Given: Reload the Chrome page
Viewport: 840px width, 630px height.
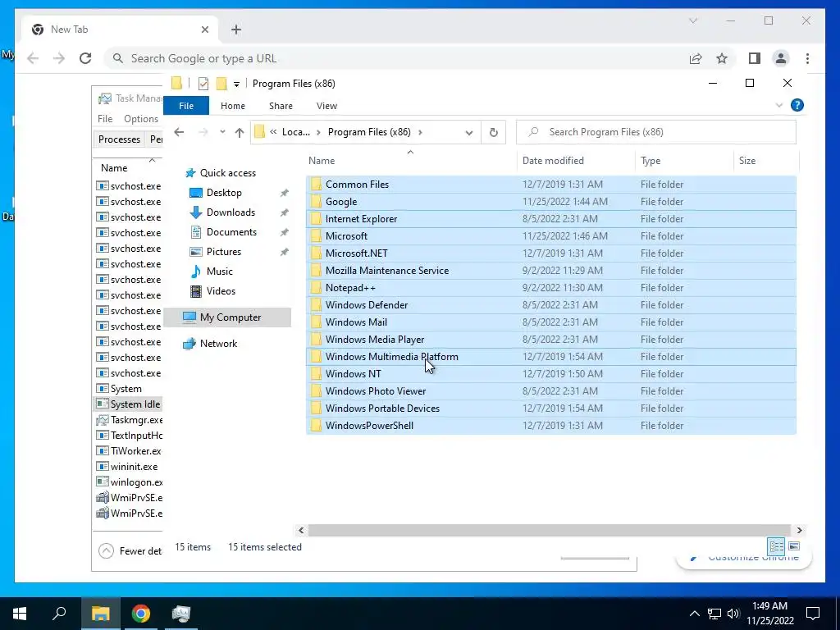Looking at the screenshot, I should click(x=85, y=58).
